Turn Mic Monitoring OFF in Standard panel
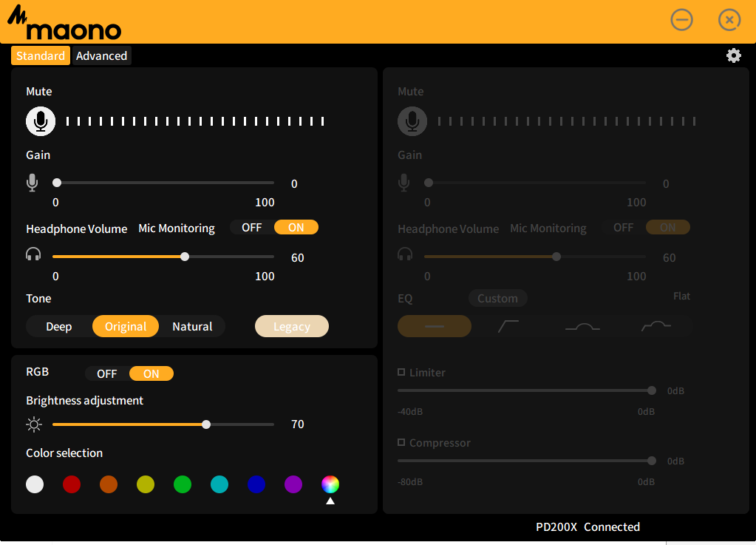The image size is (756, 545). [x=252, y=227]
